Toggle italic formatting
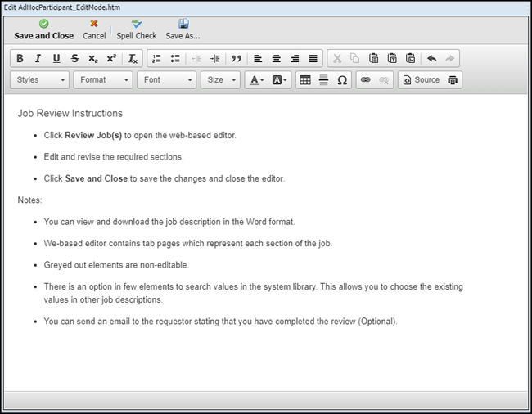Viewport: 532px width, 414px height. [38, 59]
